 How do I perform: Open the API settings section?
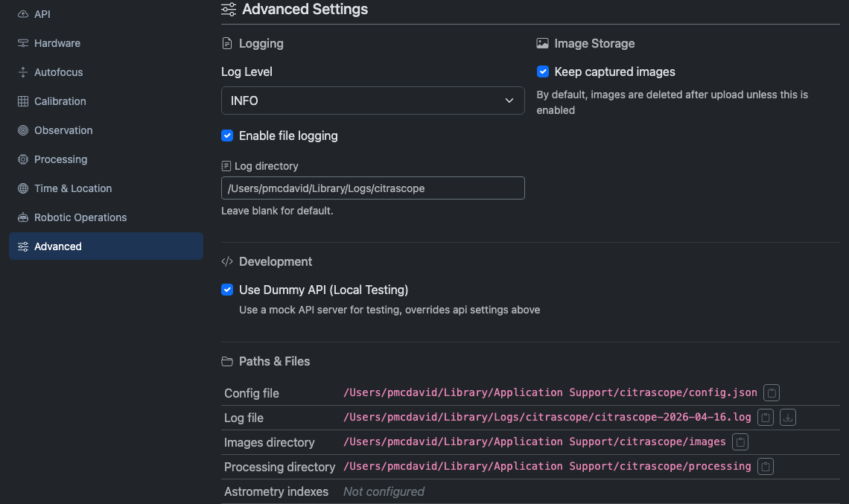click(106, 14)
